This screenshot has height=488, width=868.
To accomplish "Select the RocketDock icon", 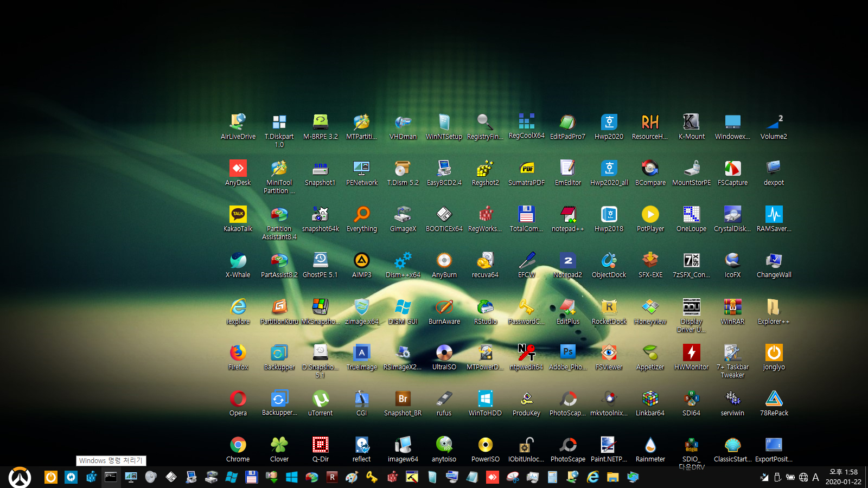I will tap(609, 312).
